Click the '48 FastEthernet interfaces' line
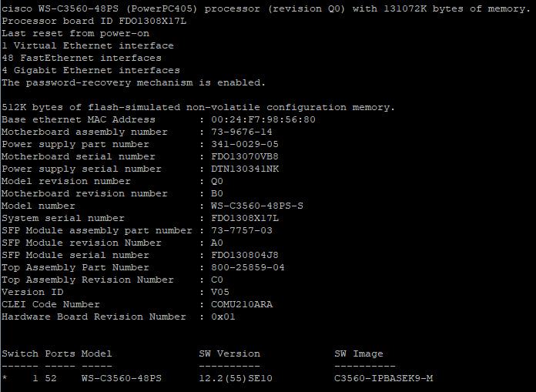The width and height of the screenshot is (536, 392). (82, 58)
